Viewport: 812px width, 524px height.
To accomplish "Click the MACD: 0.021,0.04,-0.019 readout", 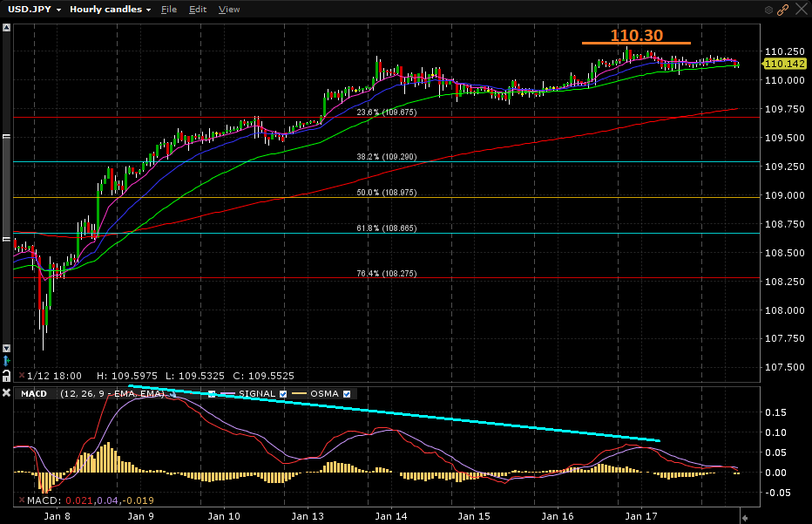I will tap(90, 500).
